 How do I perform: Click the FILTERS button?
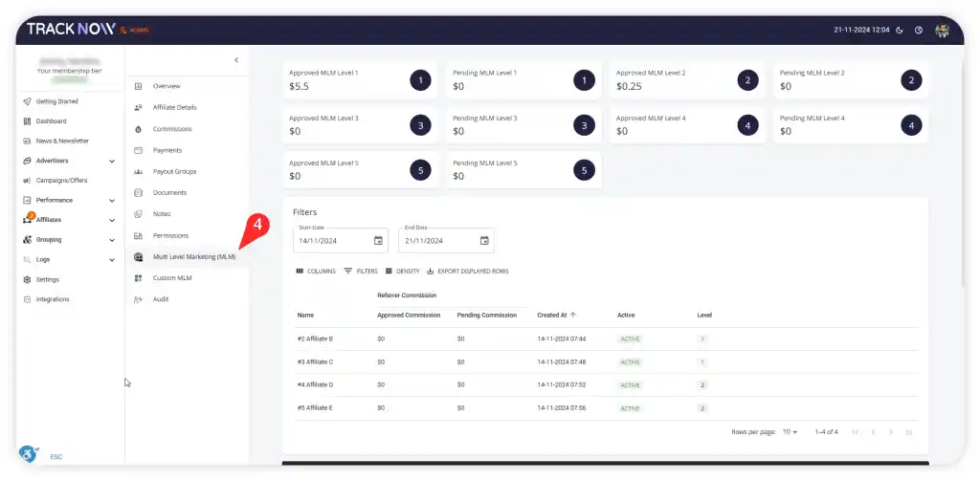coord(361,272)
